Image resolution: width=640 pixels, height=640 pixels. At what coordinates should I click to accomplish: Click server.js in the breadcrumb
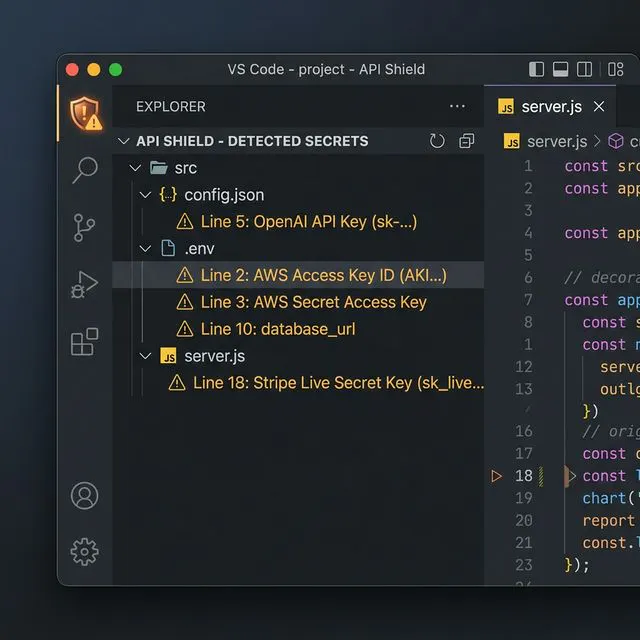pos(557,142)
